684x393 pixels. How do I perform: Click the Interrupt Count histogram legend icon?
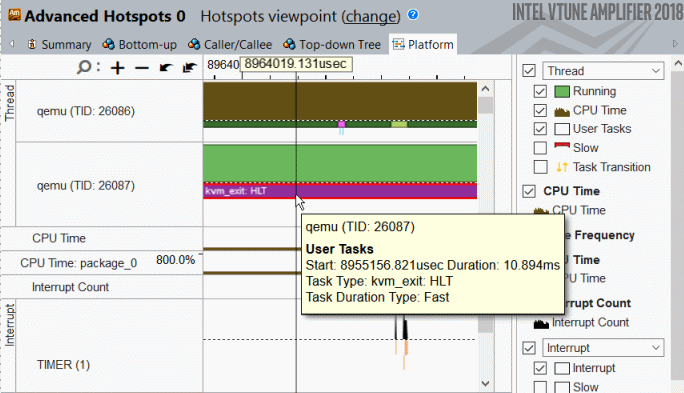pyautogui.click(x=541, y=324)
